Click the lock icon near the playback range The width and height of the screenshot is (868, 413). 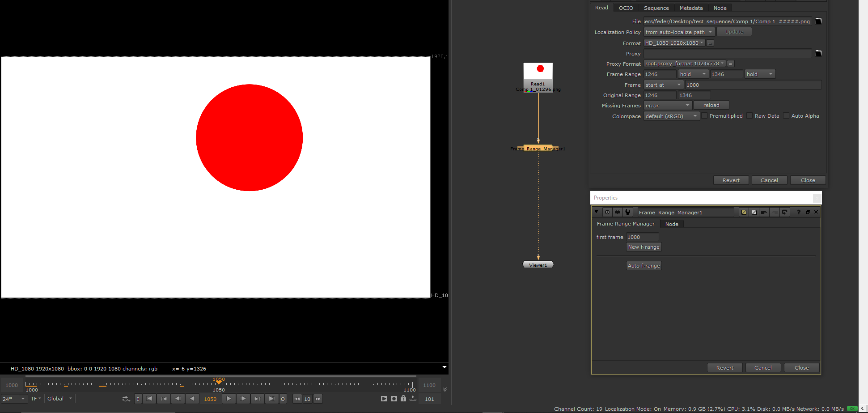point(403,398)
